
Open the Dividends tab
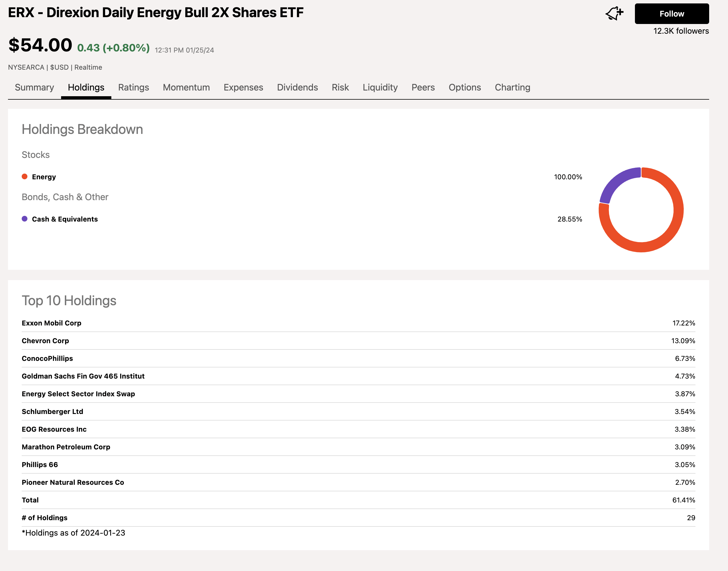(297, 87)
